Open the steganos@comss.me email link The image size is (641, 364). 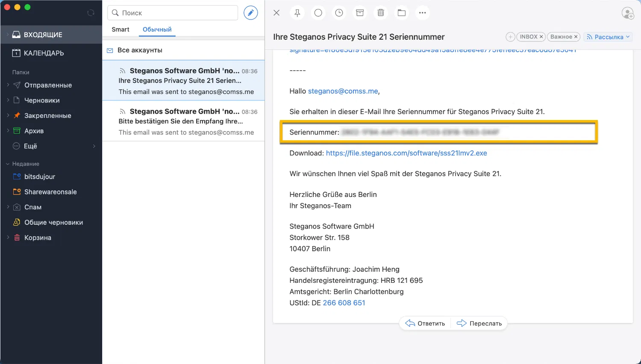coord(343,91)
